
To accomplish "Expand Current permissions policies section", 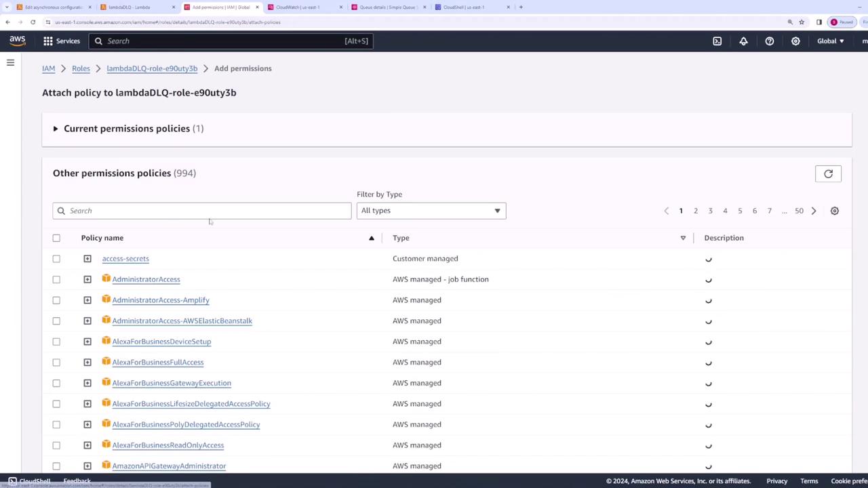I will coord(56,129).
